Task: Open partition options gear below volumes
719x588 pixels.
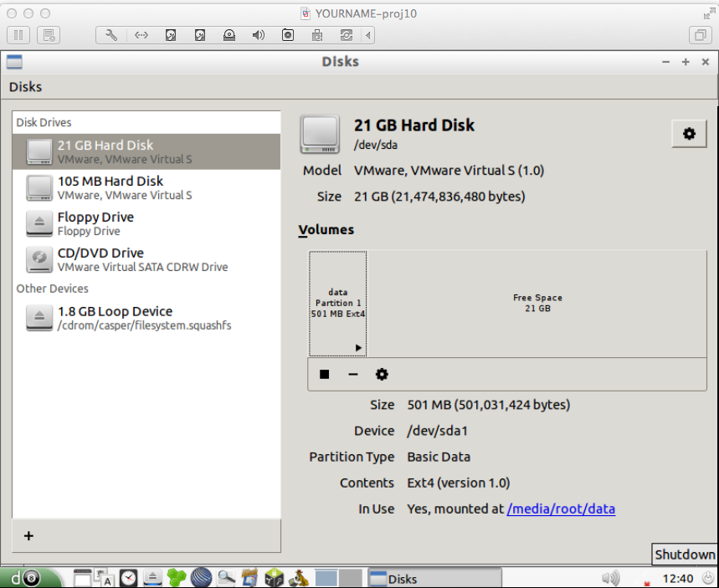Action: (x=382, y=375)
